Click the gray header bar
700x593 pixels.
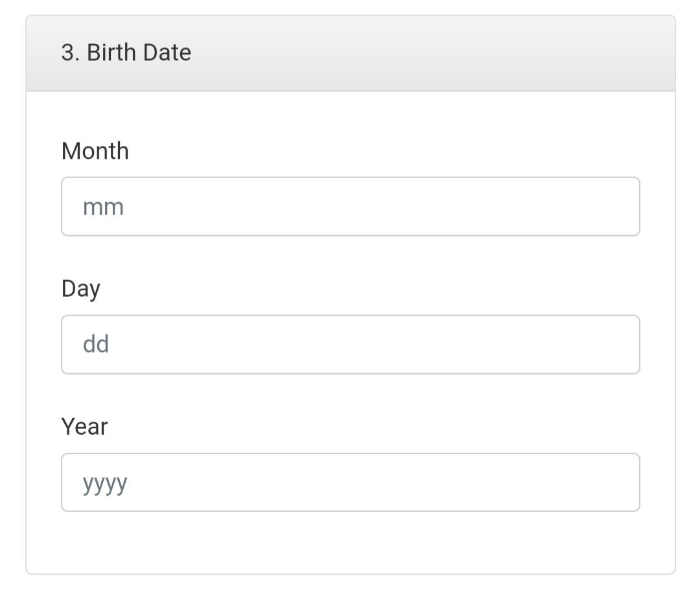[454, 52]
